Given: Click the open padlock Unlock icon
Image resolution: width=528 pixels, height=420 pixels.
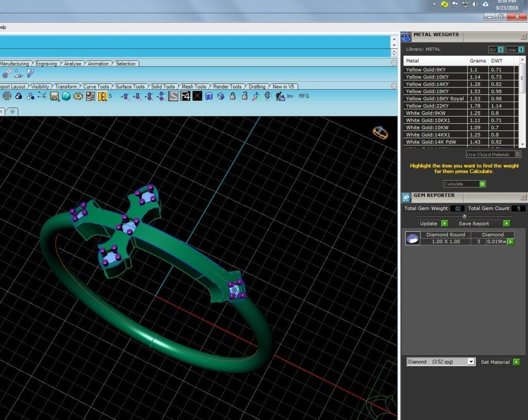Looking at the screenshot, I should click(x=244, y=96).
